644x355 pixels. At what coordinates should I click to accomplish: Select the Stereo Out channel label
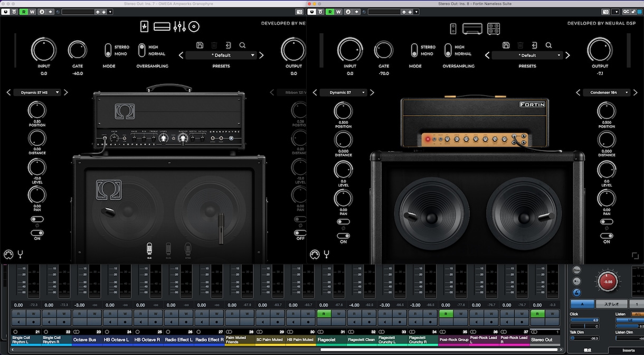[x=544, y=340]
